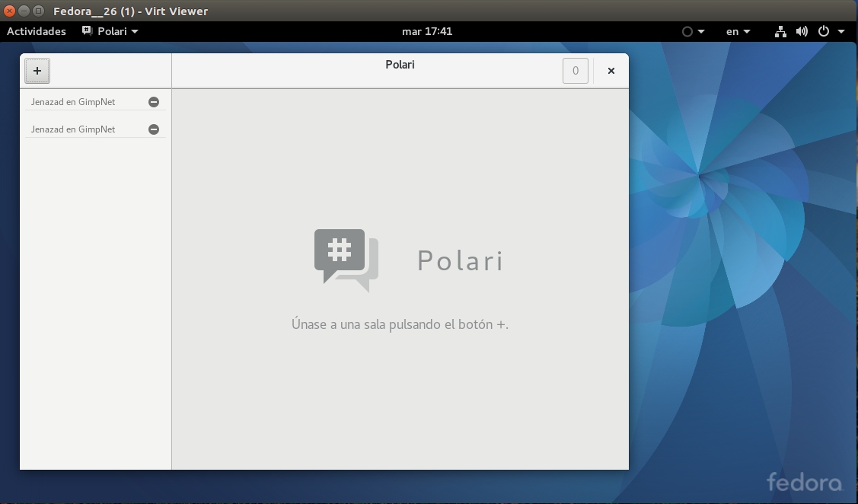The image size is (858, 504).
Task: Click the plus button to join a room
Action: (x=37, y=71)
